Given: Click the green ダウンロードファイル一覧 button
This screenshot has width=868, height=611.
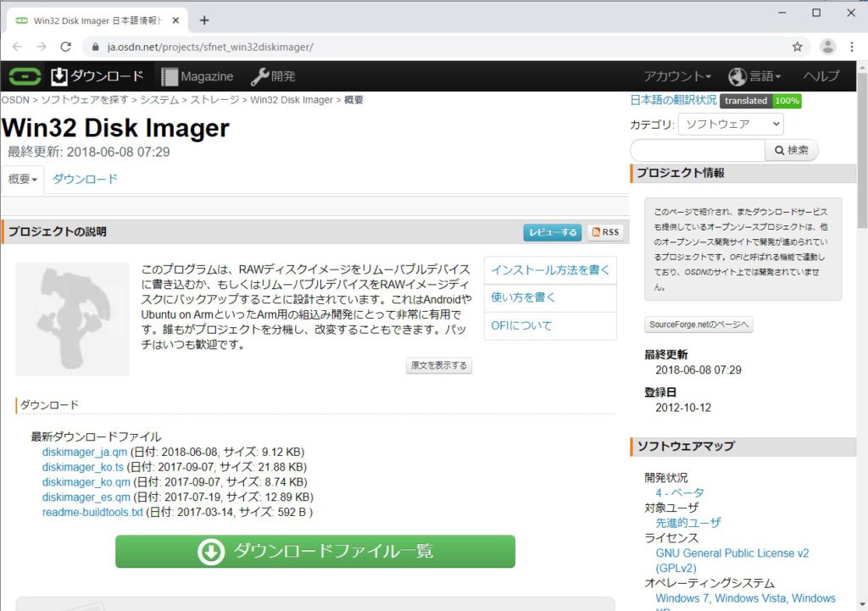Looking at the screenshot, I should pos(315,552).
